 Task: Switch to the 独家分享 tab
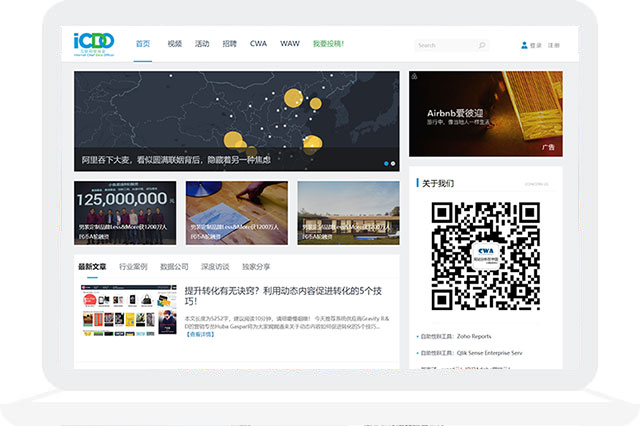click(256, 266)
